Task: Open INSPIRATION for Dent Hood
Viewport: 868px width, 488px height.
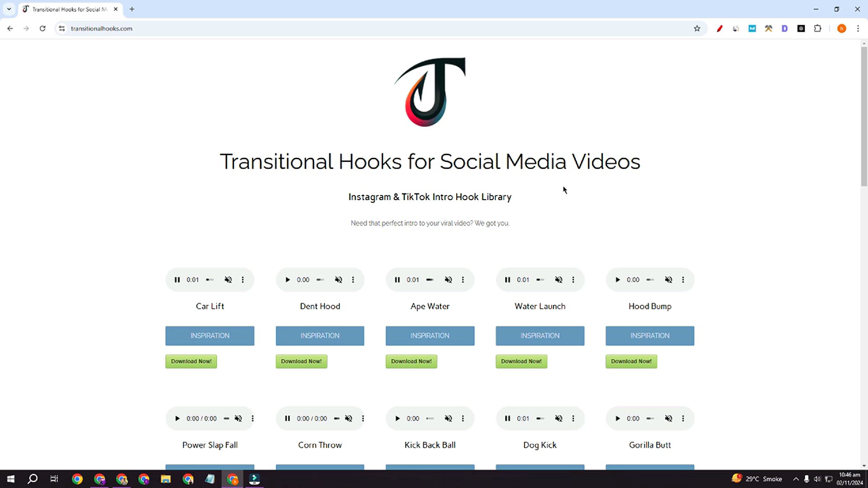Action: pos(320,336)
